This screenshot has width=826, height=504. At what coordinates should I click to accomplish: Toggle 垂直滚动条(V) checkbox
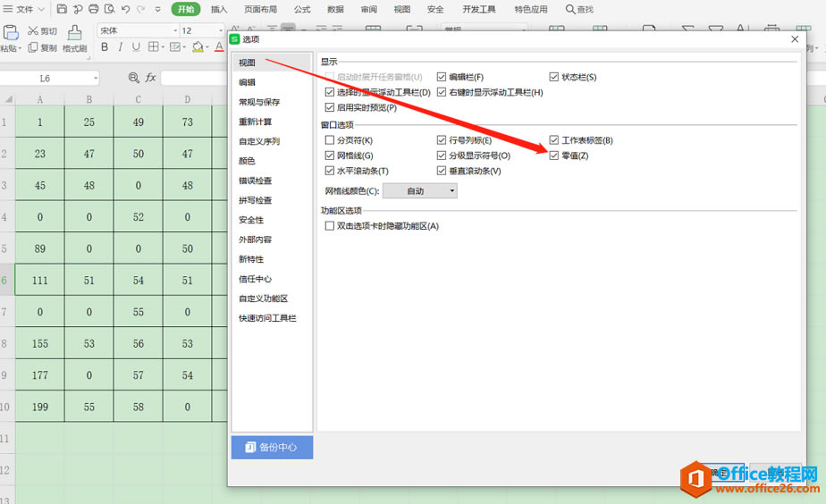(442, 171)
